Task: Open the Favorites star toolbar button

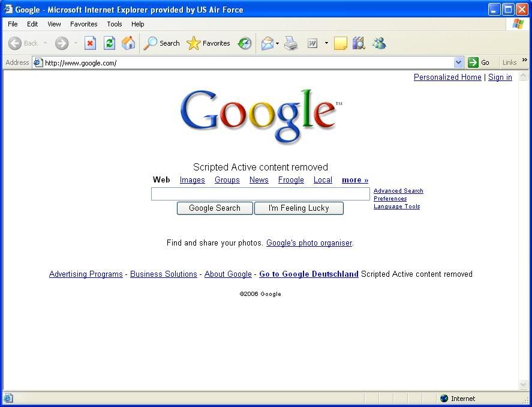Action: coord(208,43)
